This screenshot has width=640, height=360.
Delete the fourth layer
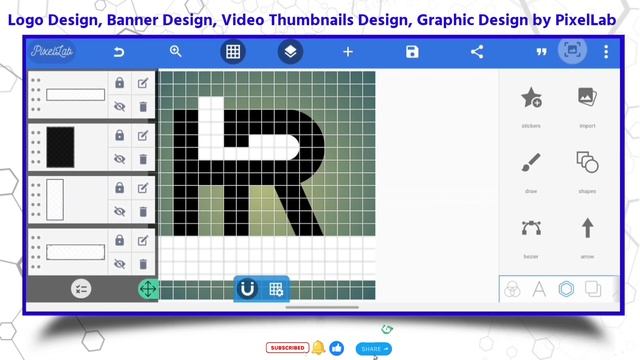[143, 264]
